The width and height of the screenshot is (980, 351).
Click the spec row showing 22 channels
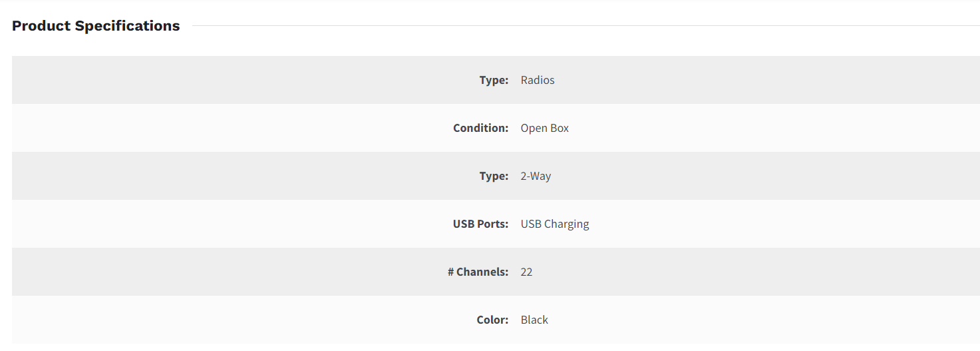(x=496, y=272)
